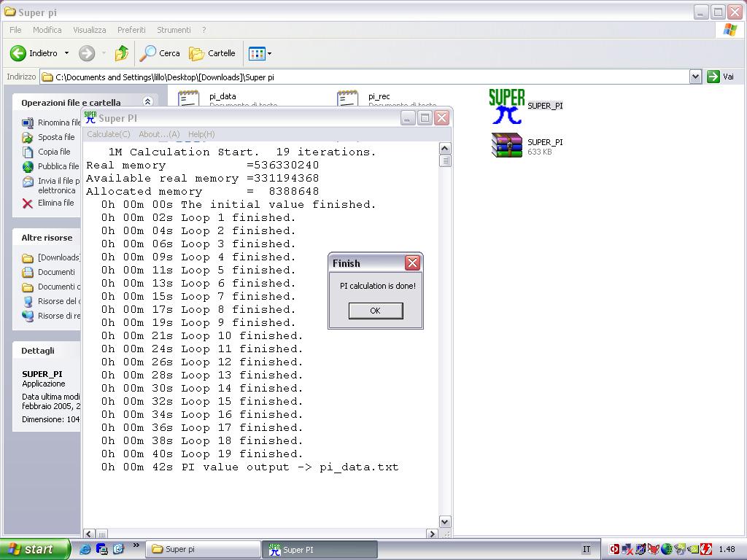Screen dimensions: 747x560
Task: Click the Windows start button
Action: 35,549
